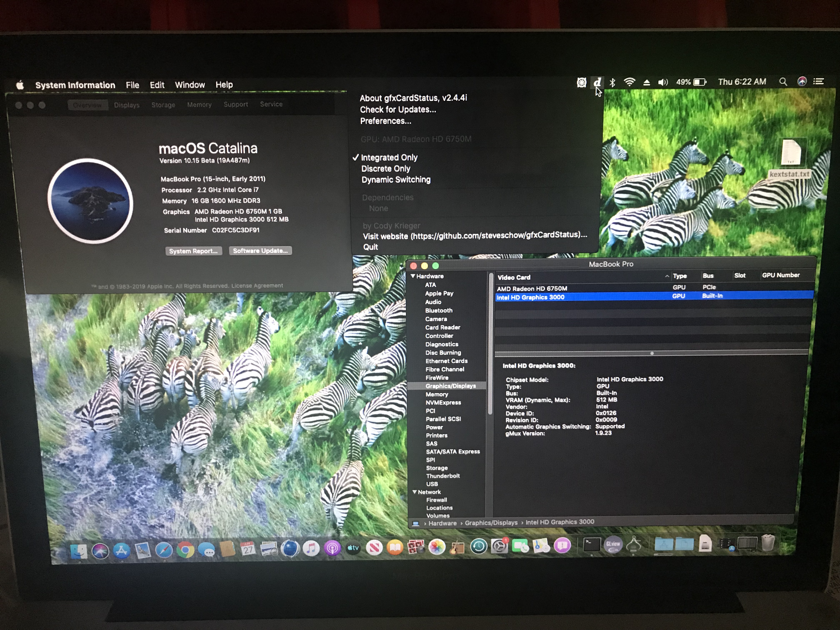Image resolution: width=840 pixels, height=630 pixels.
Task: Launch Google Chrome from the Dock
Action: [185, 550]
